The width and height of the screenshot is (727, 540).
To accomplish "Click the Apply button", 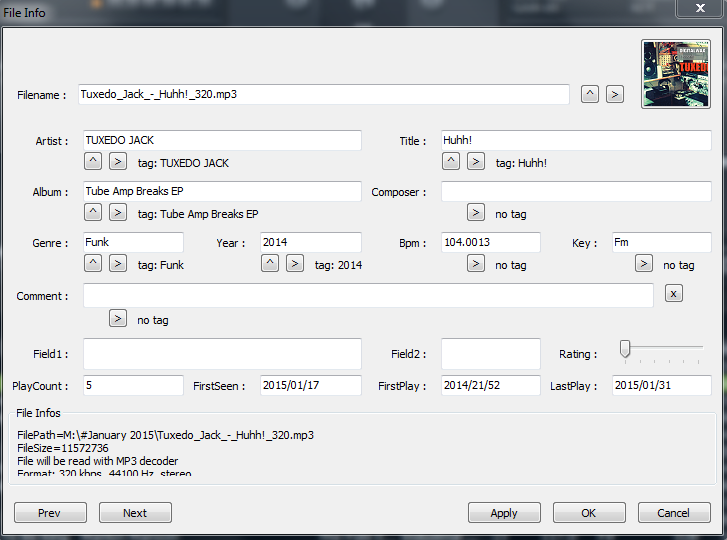I will click(x=504, y=513).
